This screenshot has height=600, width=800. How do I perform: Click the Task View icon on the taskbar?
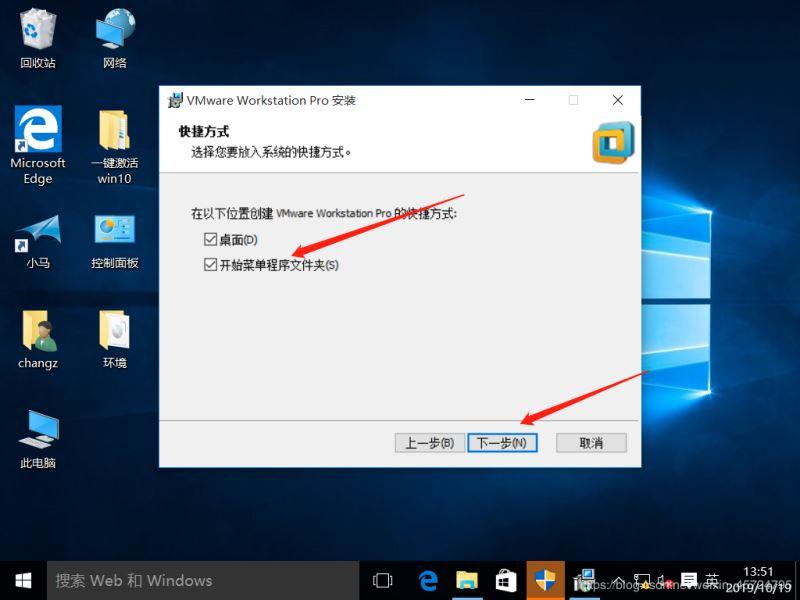pyautogui.click(x=382, y=580)
